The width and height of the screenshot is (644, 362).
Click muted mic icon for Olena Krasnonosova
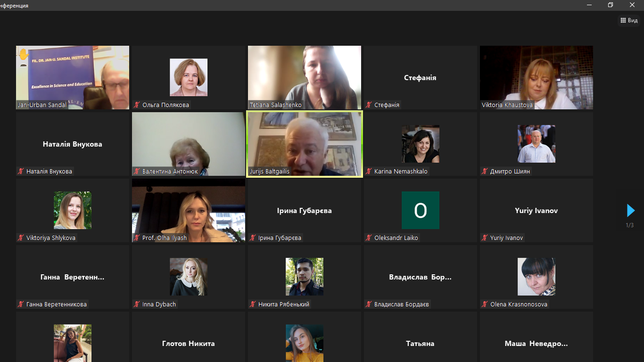pyautogui.click(x=485, y=304)
